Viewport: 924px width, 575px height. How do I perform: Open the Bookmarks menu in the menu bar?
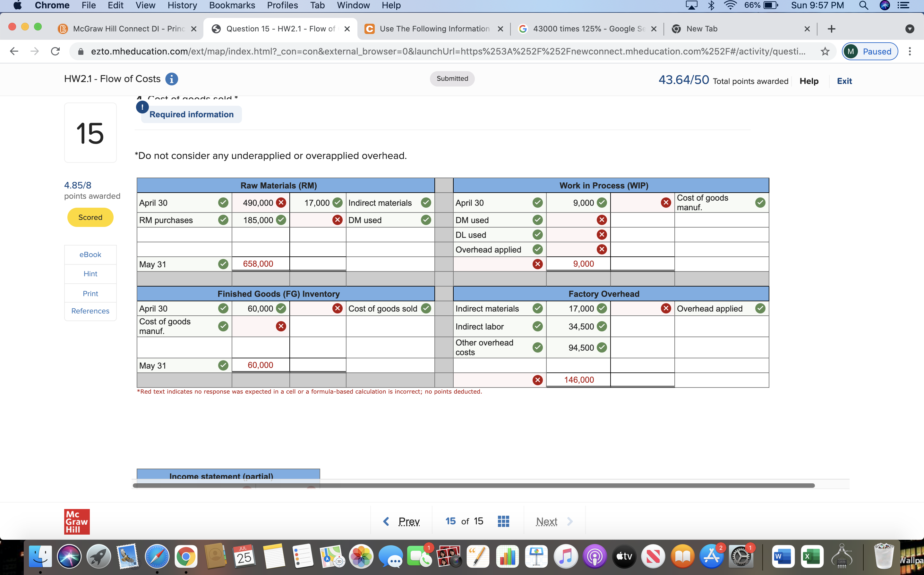(x=232, y=6)
